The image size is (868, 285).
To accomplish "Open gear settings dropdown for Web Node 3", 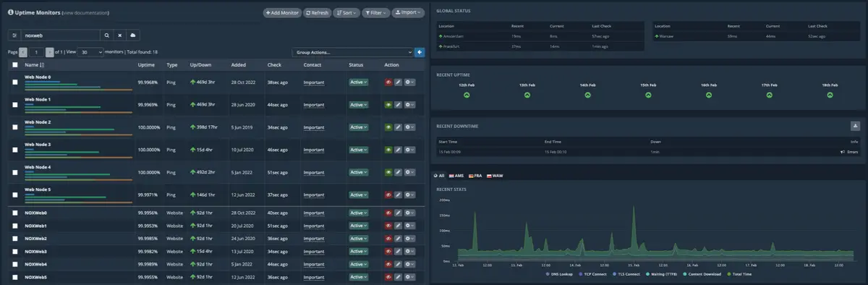I will pyautogui.click(x=410, y=150).
